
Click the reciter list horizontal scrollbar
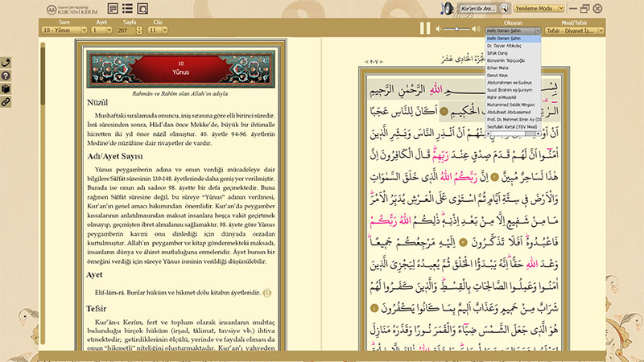pyautogui.click(x=513, y=134)
